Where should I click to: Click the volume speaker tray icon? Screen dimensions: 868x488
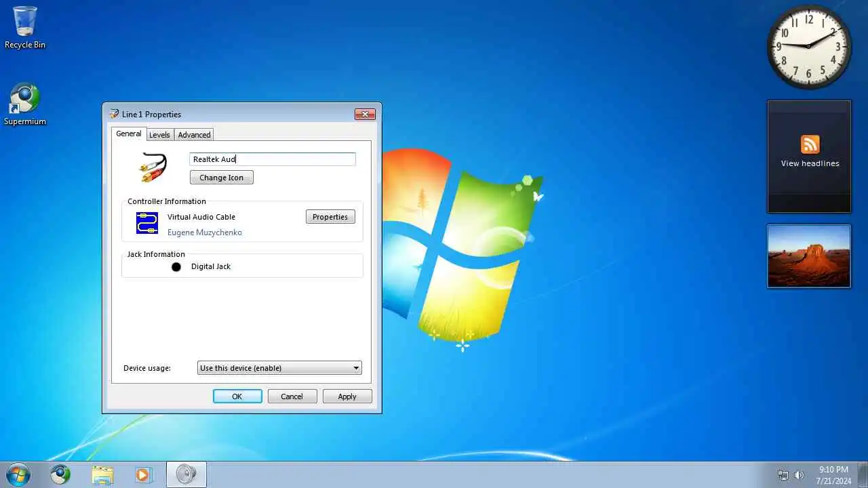799,475
